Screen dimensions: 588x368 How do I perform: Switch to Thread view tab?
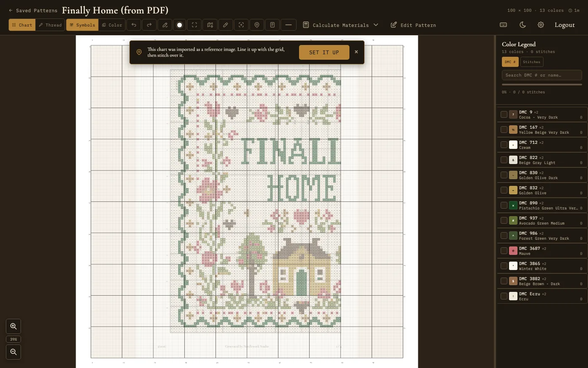point(50,25)
